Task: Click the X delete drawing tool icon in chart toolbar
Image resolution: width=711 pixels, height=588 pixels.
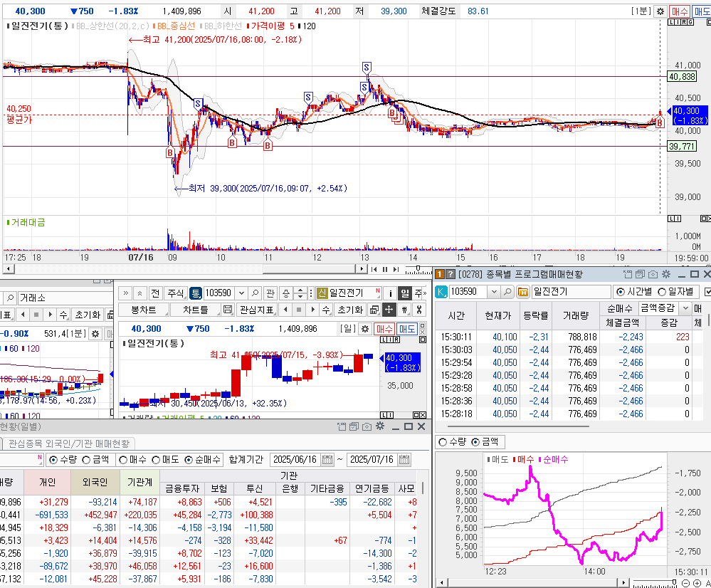Action: (419, 310)
